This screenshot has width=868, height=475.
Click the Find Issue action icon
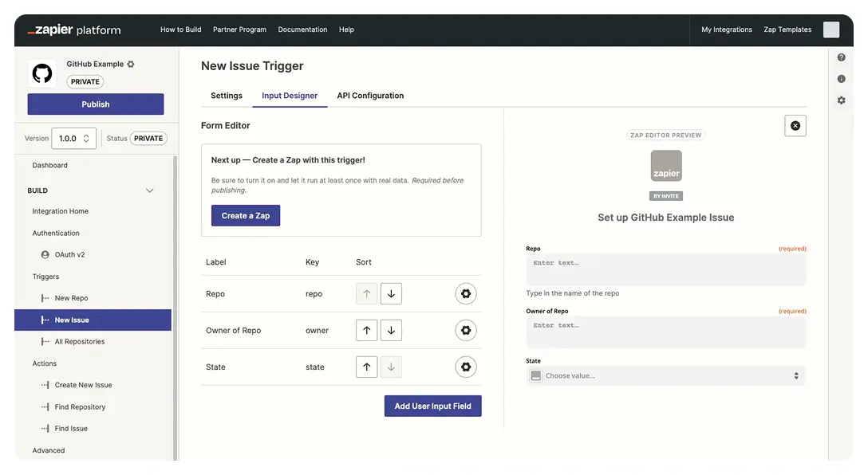45,429
